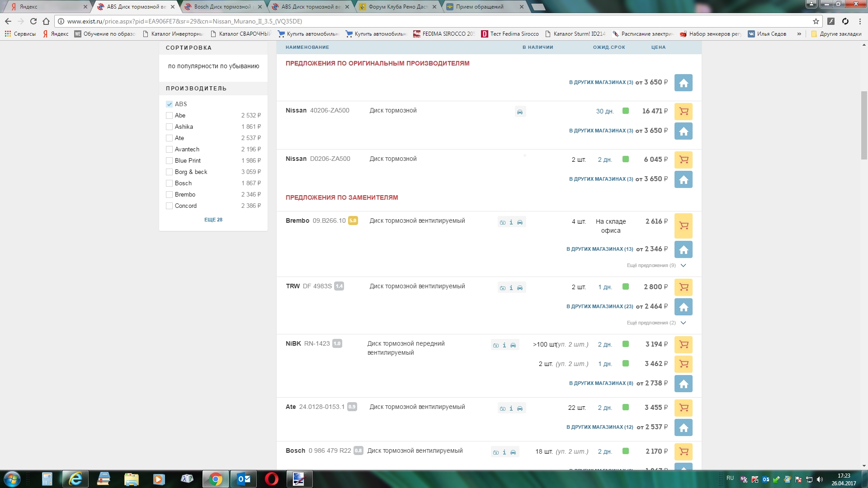Show 28 more manufacturers via ЕЩЕ 28
Viewport: 868px width, 488px height.
[213, 220]
